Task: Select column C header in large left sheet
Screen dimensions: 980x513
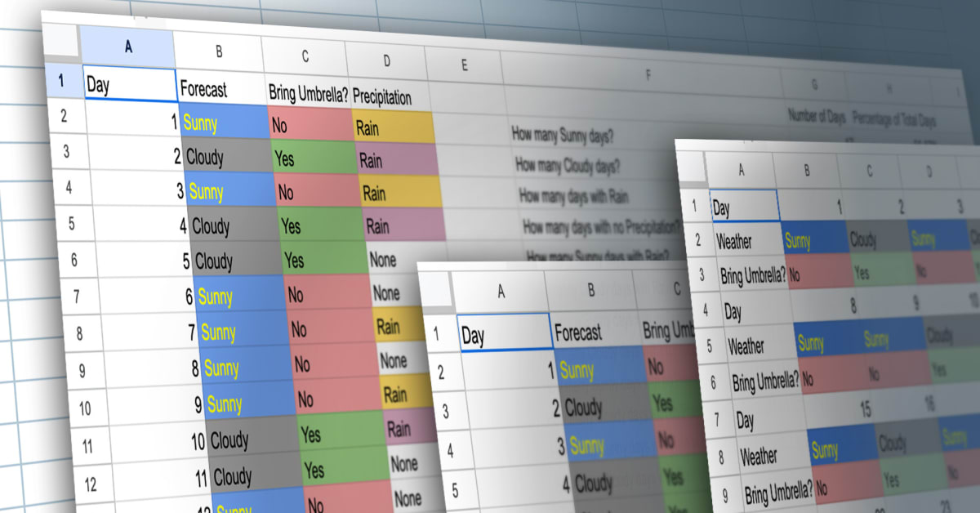Action: pyautogui.click(x=305, y=56)
